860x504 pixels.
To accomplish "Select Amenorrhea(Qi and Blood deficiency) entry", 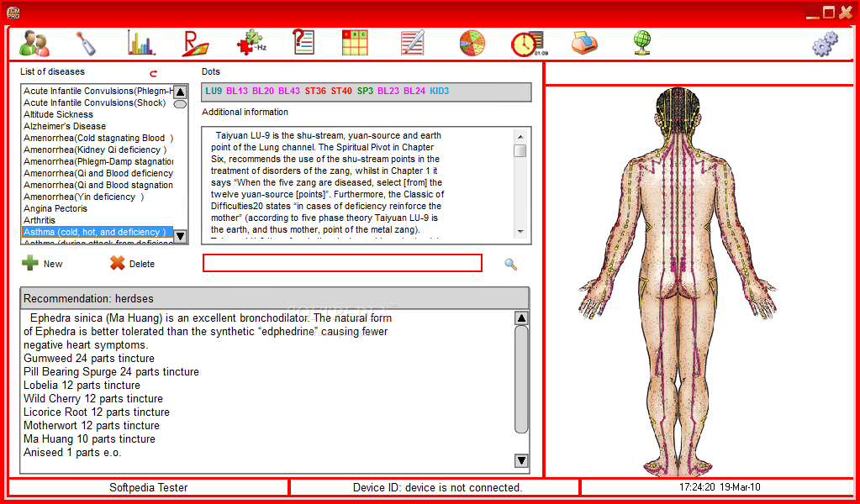I will point(98,173).
